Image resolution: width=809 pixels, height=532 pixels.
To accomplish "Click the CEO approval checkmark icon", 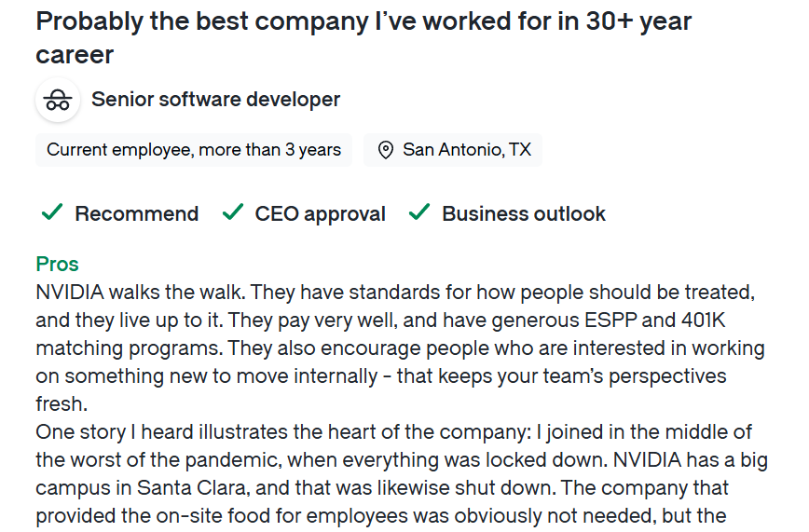I will tap(232, 213).
